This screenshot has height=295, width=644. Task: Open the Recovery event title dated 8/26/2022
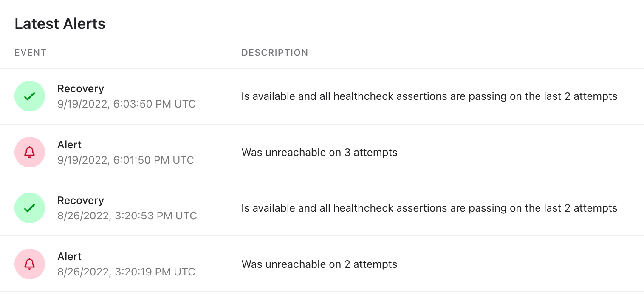[x=81, y=201]
